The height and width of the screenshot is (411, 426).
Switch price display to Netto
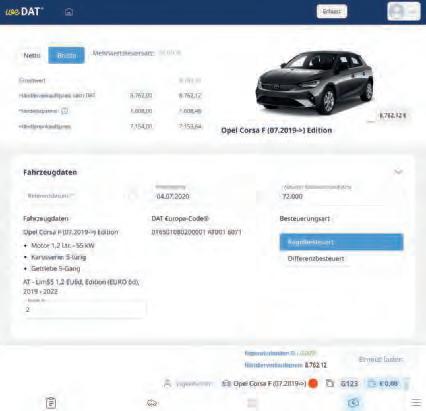coord(32,55)
